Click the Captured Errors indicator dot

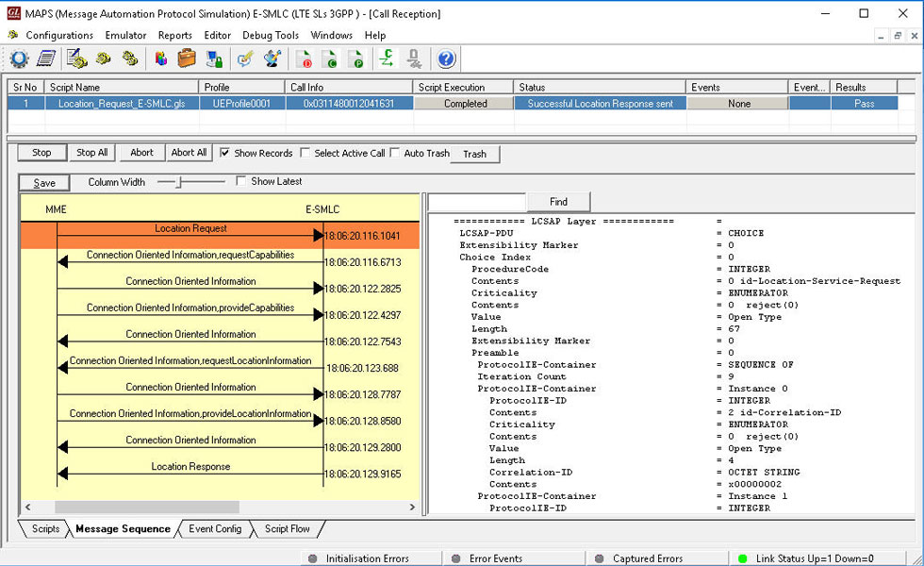tap(600, 558)
